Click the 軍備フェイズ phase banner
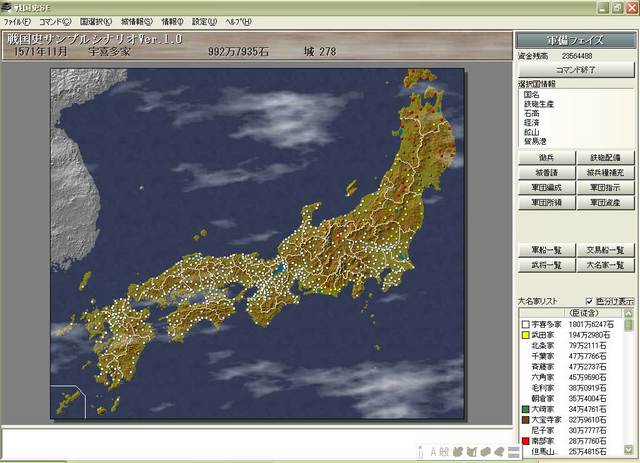Screen dimensions: 640x463 click(x=575, y=40)
